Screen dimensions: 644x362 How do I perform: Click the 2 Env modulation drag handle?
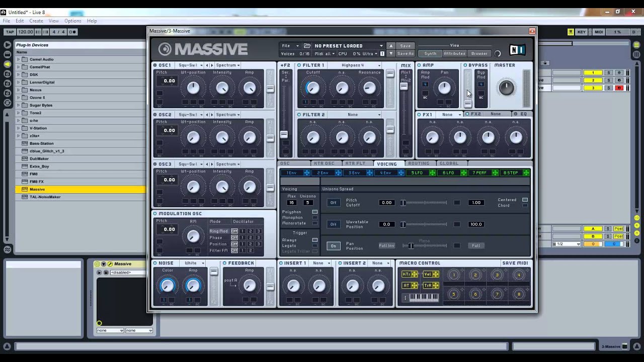click(x=338, y=173)
